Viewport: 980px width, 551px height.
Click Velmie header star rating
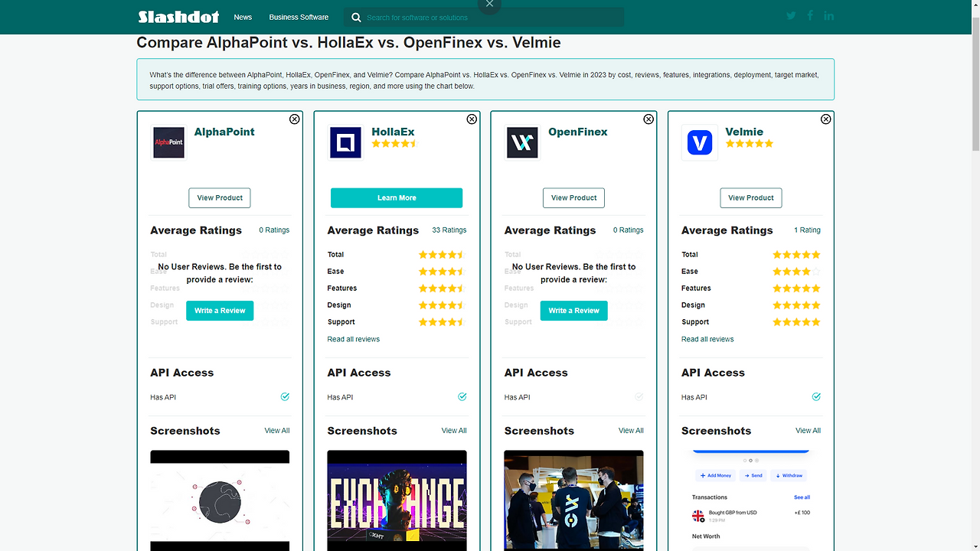click(750, 143)
